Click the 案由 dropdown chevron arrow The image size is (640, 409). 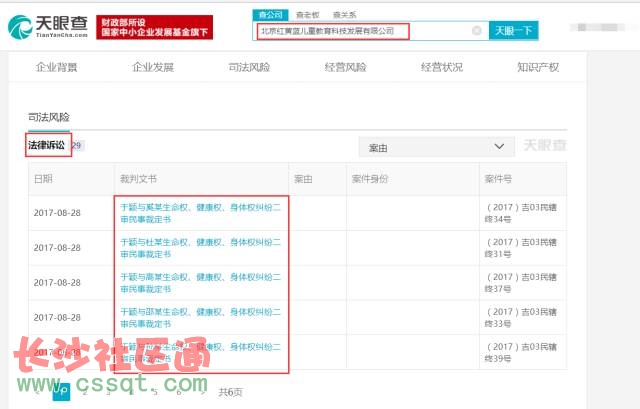point(499,147)
